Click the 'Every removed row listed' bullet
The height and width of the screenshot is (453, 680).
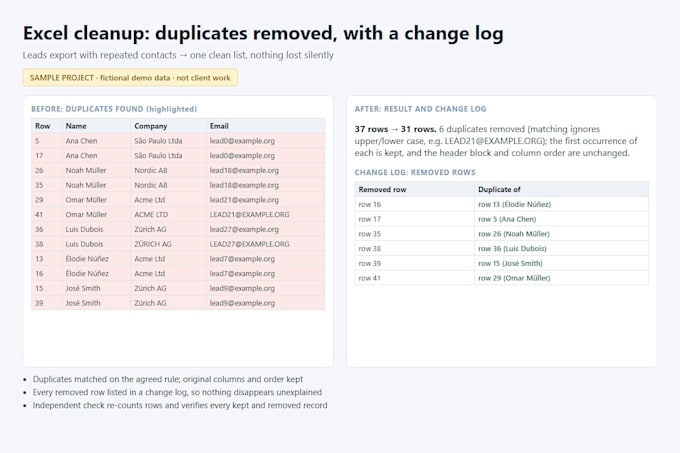click(177, 392)
